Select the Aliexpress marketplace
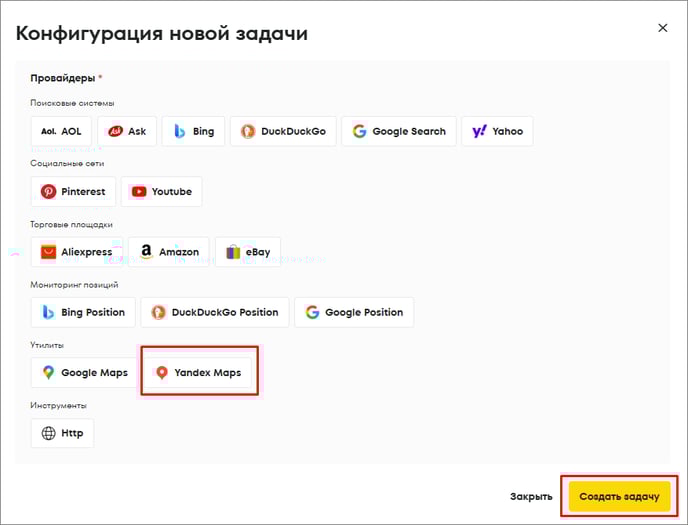 pyautogui.click(x=77, y=252)
